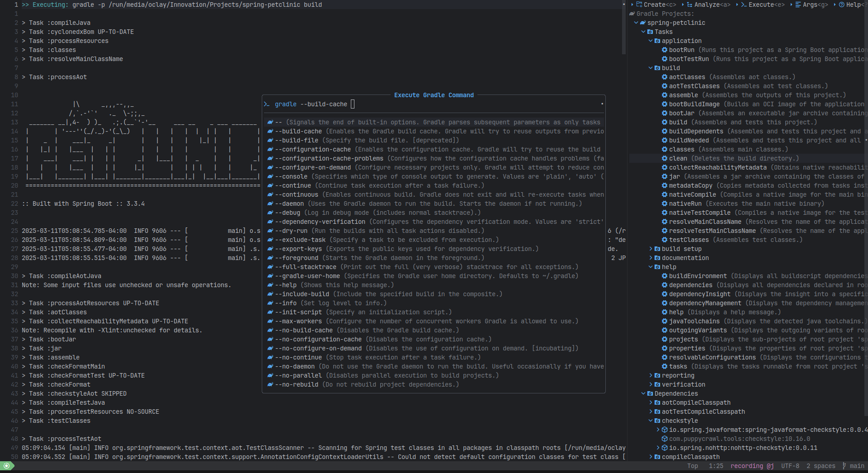Click the tasks task gear icon

pos(665,366)
